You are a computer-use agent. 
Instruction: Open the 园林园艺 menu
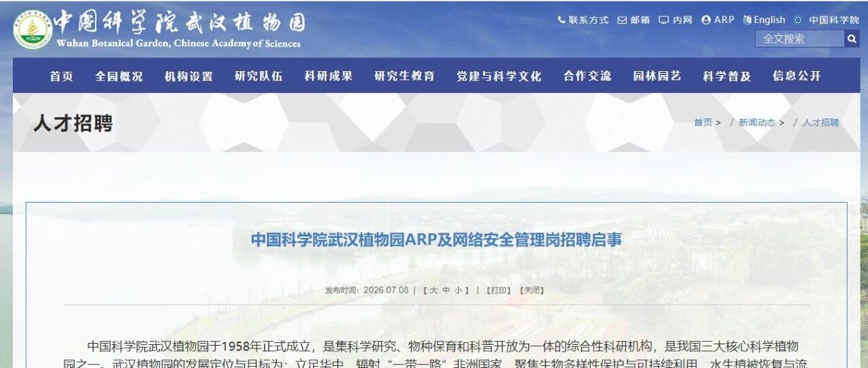tap(657, 76)
